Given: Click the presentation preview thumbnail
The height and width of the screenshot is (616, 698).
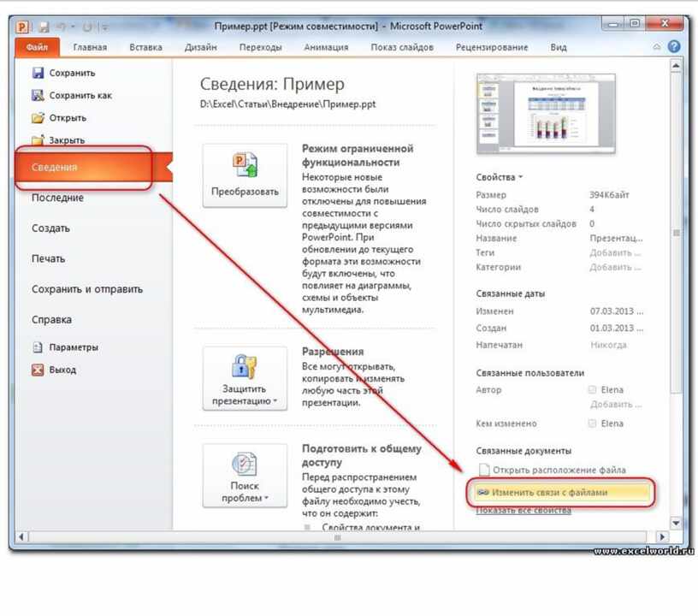Looking at the screenshot, I should point(546,114).
